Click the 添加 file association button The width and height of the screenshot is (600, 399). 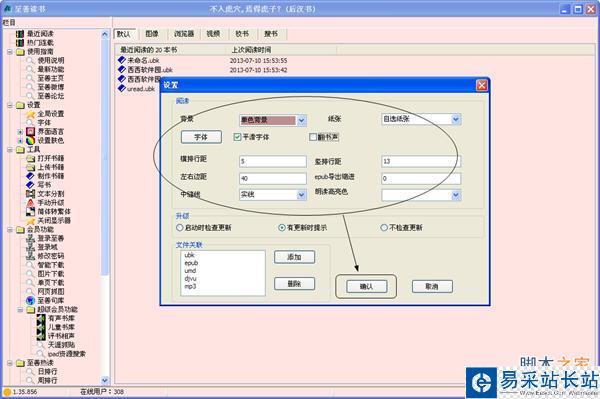[x=294, y=257]
